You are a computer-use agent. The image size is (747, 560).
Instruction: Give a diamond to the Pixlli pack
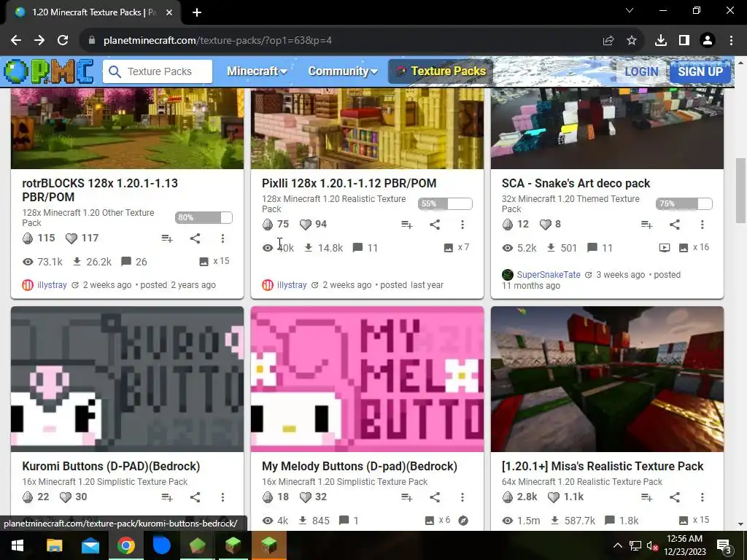[x=268, y=225]
